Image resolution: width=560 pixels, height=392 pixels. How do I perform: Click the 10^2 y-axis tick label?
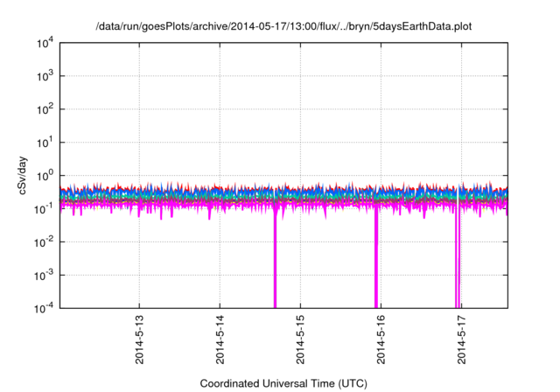tap(45, 109)
